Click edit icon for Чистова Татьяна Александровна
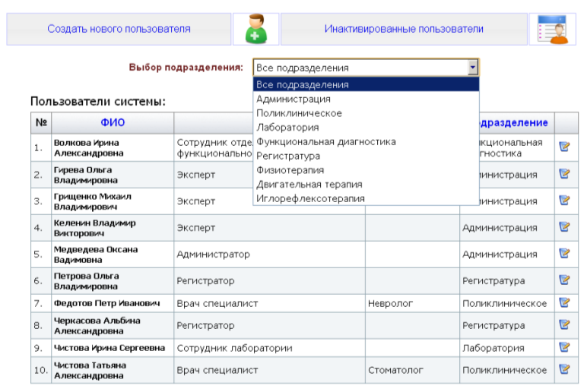Image resolution: width=587 pixels, height=392 pixels. 564,369
